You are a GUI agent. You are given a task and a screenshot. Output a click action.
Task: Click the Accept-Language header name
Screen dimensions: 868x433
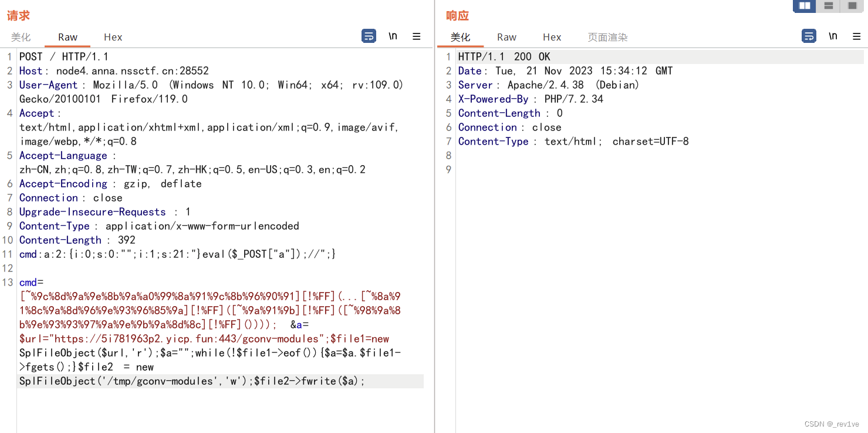(63, 156)
